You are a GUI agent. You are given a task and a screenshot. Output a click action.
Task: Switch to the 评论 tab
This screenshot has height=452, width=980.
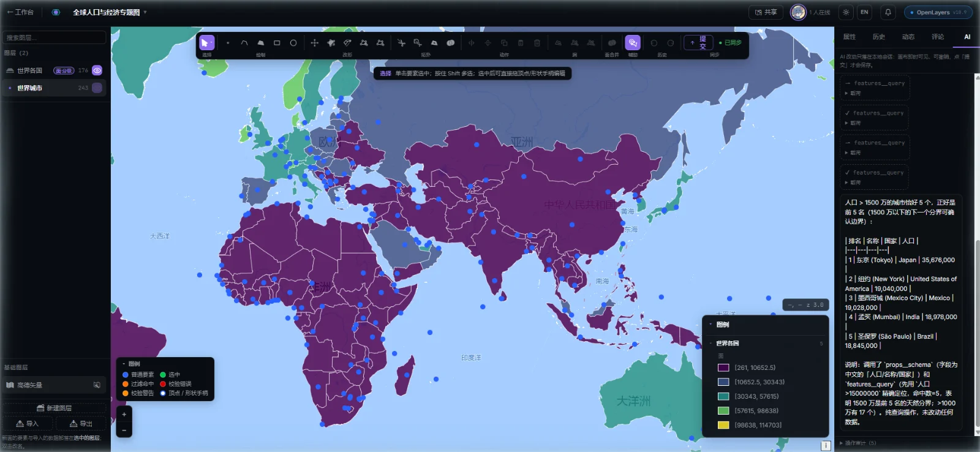point(938,37)
